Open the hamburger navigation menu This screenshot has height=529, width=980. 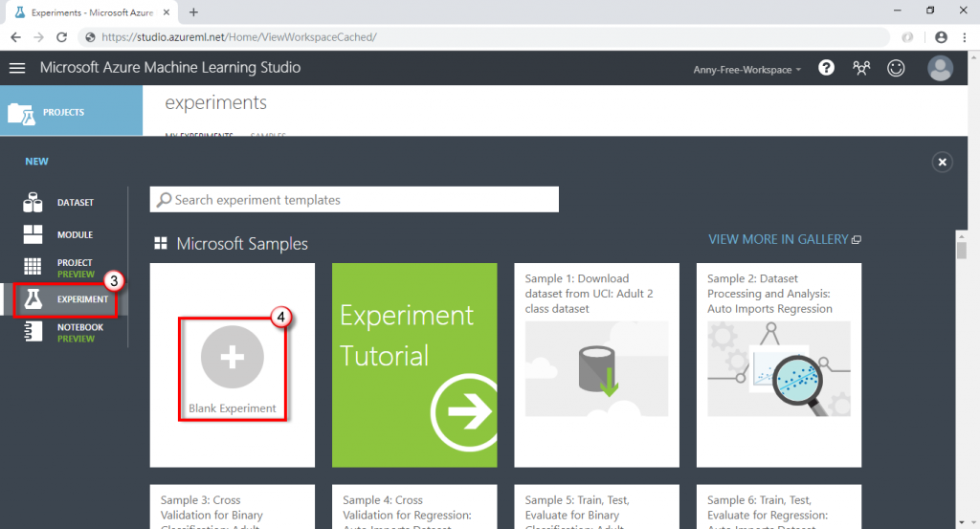17,68
